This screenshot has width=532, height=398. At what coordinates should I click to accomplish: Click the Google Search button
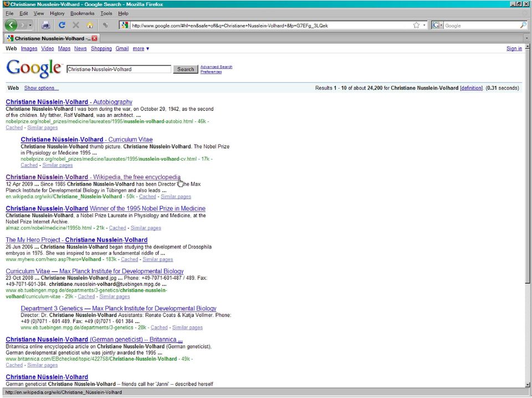pos(186,69)
